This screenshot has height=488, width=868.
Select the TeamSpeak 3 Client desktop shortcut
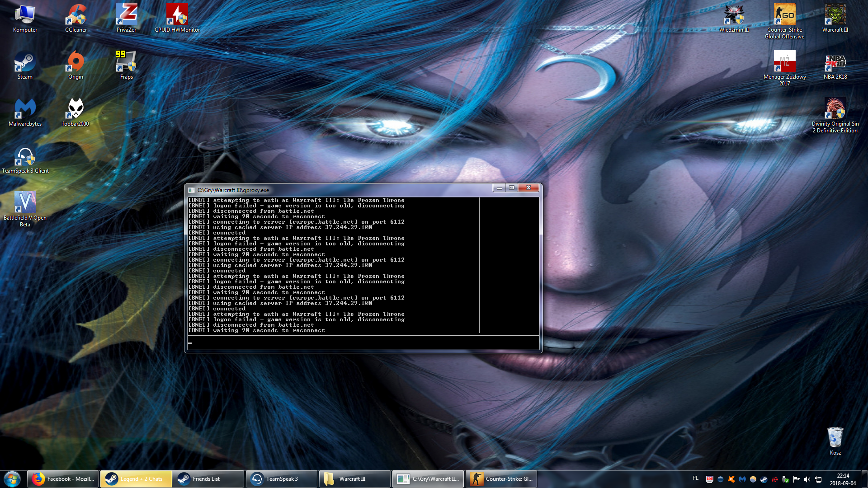point(25,160)
